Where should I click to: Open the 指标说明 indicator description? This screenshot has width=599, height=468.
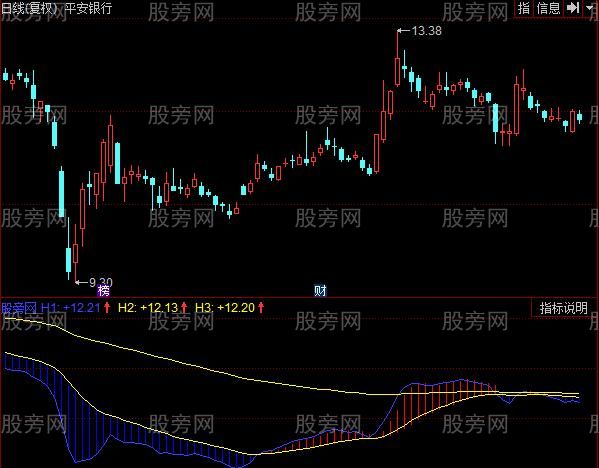click(x=563, y=308)
